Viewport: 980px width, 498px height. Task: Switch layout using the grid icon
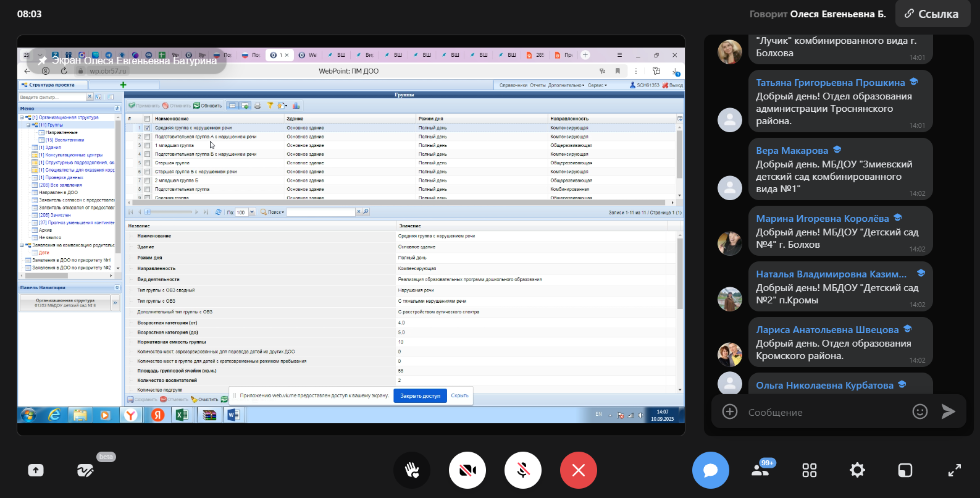point(809,470)
